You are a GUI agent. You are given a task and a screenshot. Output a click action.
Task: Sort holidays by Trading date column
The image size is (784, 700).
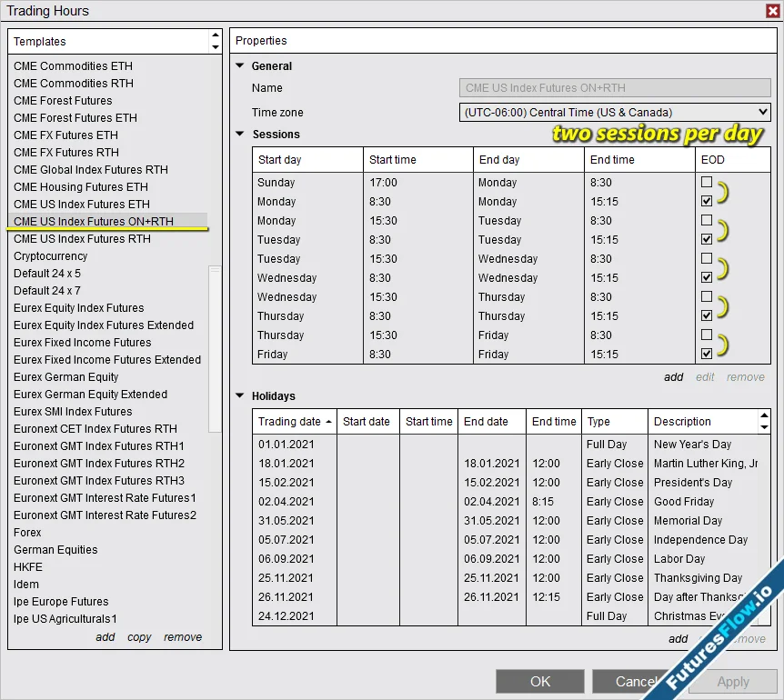295,422
